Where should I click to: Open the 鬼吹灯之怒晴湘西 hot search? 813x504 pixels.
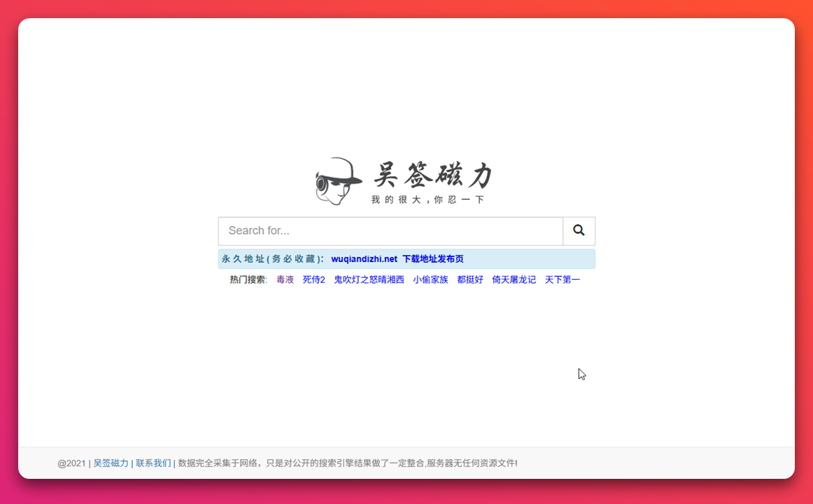(x=369, y=279)
